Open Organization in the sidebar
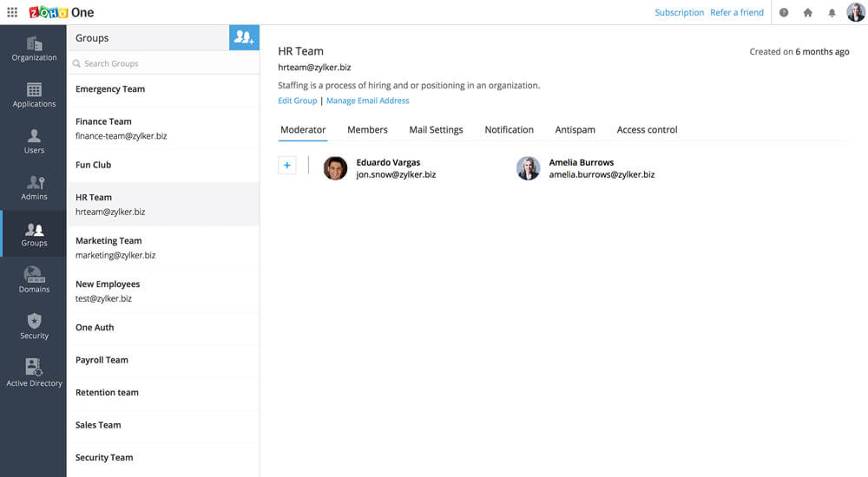The width and height of the screenshot is (868, 477). [34, 49]
